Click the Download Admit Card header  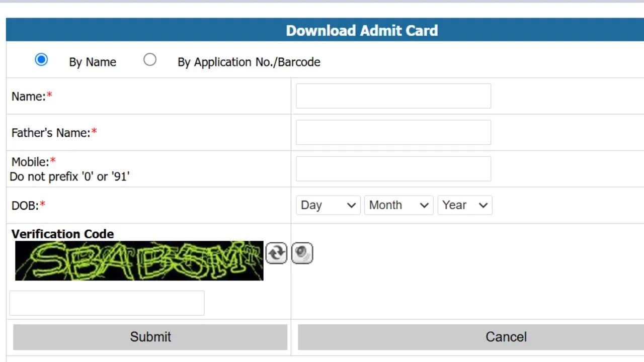point(362,31)
